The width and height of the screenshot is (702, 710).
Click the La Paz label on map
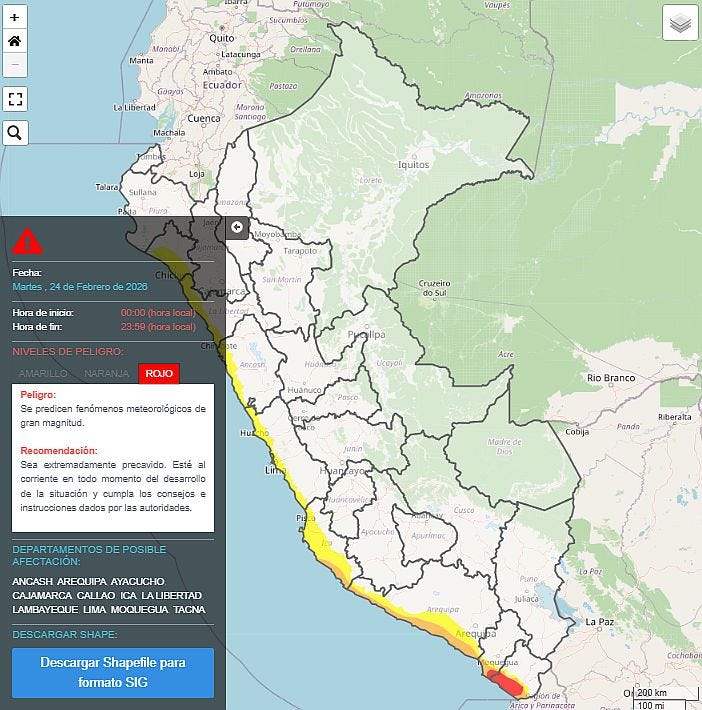pos(599,621)
